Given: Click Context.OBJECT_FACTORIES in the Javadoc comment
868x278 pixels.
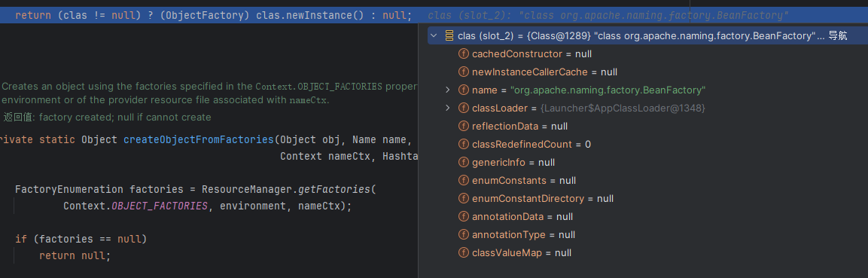Looking at the screenshot, I should click(x=319, y=87).
